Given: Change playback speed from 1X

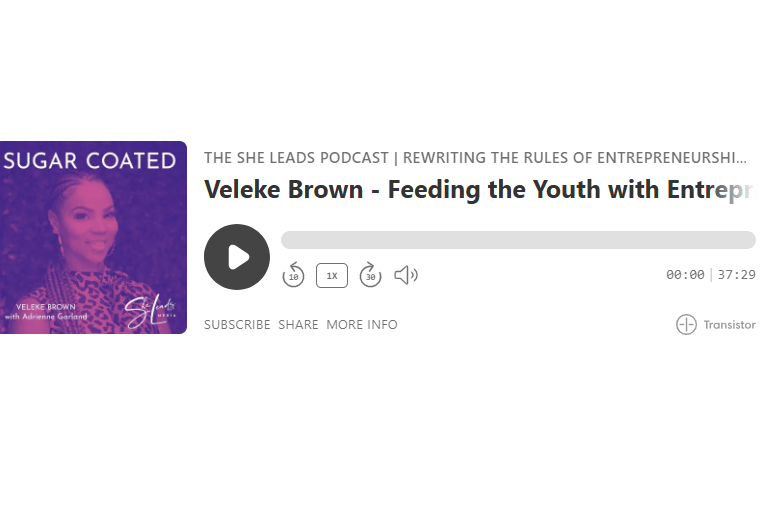Looking at the screenshot, I should [332, 275].
